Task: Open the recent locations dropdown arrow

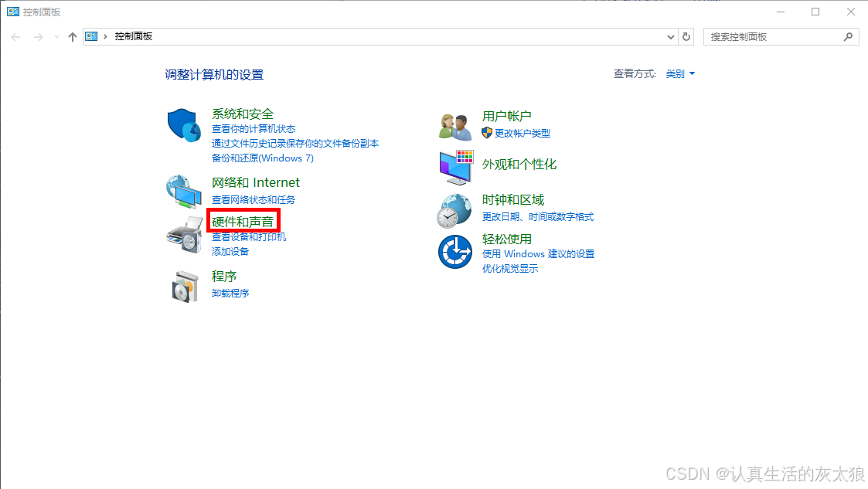Action: [56, 37]
